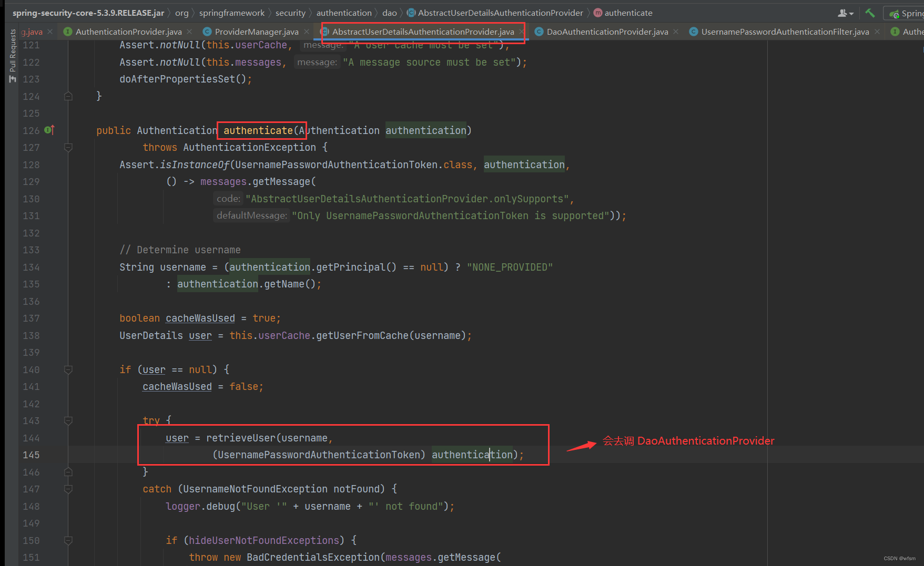924x566 pixels.
Task: Click getPrincipal() on line 134
Action: pos(357,267)
